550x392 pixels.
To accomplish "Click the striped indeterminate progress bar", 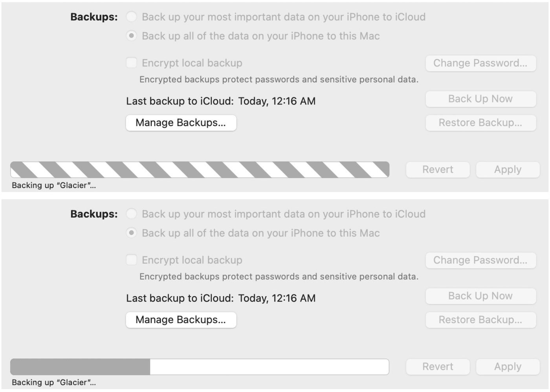I will point(200,170).
